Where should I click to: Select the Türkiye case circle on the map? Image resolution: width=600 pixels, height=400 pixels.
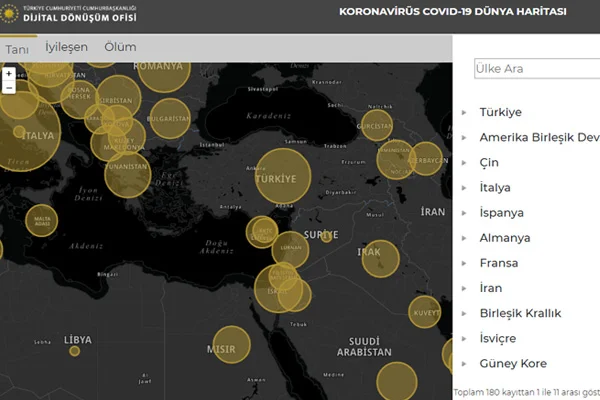(x=283, y=176)
